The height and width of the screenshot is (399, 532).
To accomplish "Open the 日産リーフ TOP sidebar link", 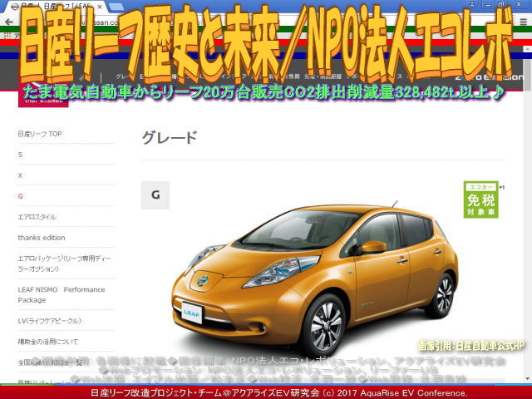I will pos(40,134).
